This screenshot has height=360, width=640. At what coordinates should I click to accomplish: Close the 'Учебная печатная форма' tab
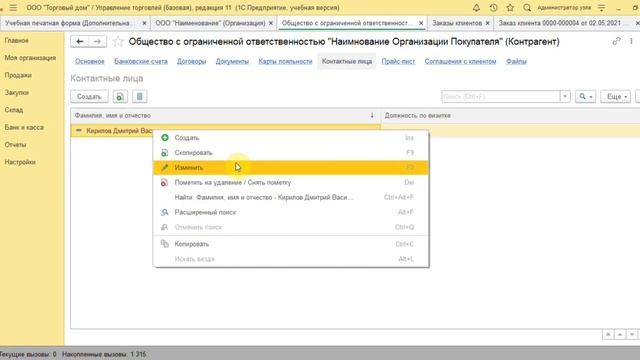[x=144, y=23]
